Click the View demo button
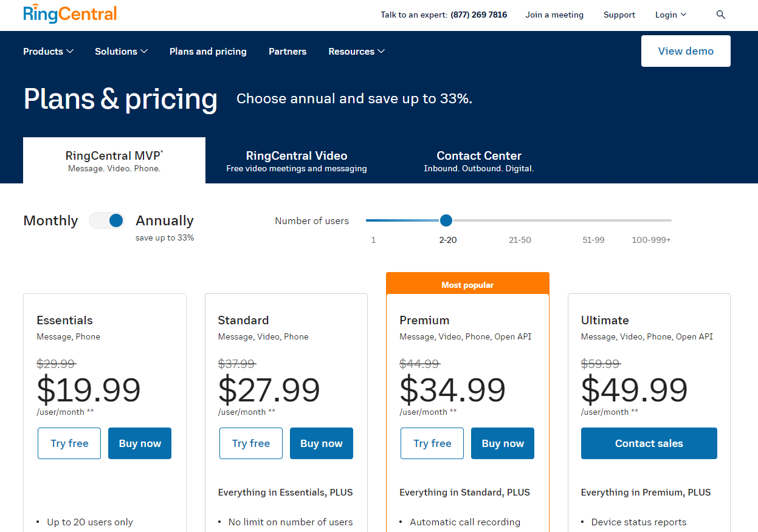 [x=686, y=51]
